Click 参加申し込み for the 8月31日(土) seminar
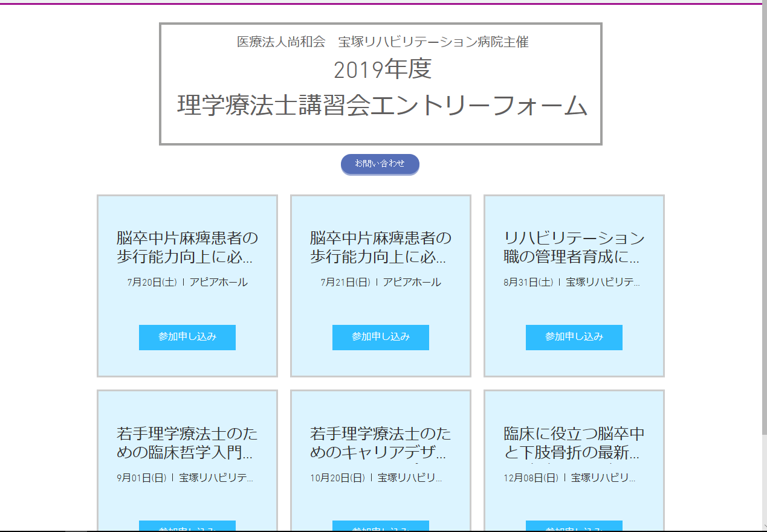767x532 pixels. click(x=574, y=337)
